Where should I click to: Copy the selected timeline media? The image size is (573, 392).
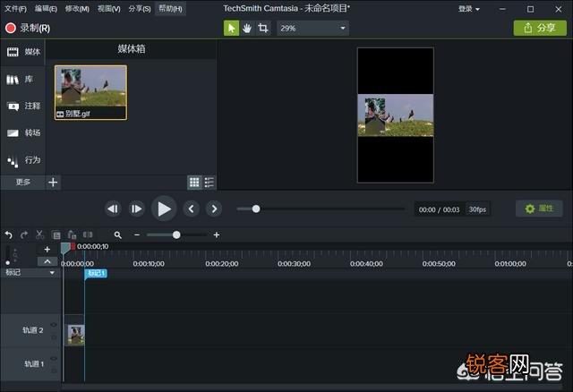[56, 234]
